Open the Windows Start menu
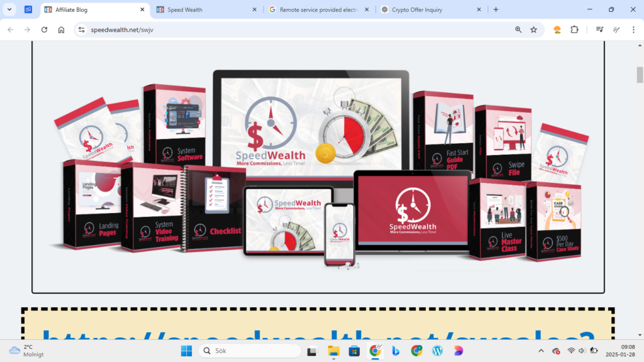Image resolution: width=644 pixels, height=362 pixels. (x=186, y=351)
